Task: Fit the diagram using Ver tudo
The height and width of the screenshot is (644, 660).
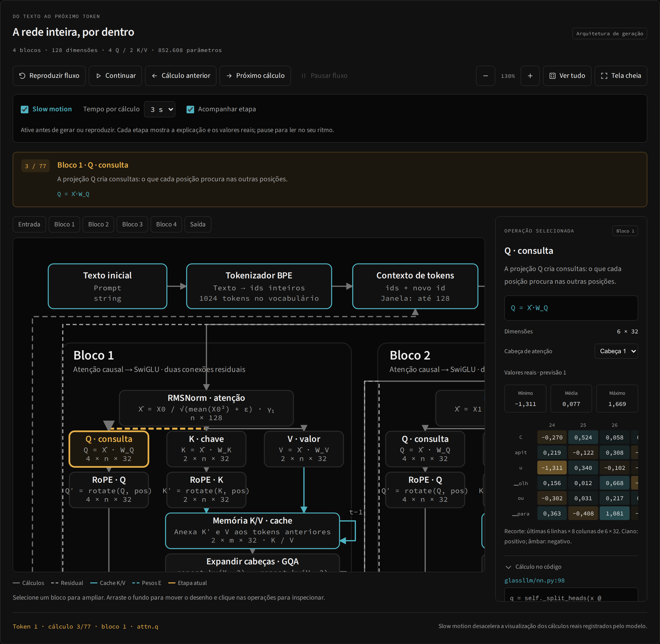Action: point(567,76)
